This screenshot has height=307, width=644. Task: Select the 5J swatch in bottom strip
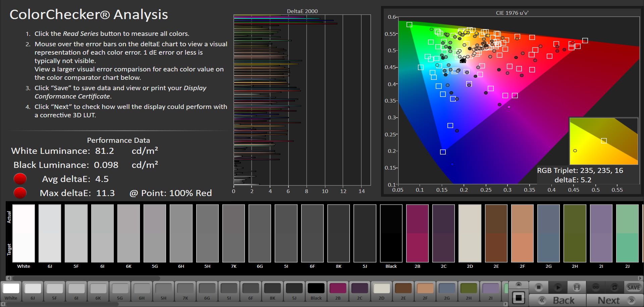(294, 291)
